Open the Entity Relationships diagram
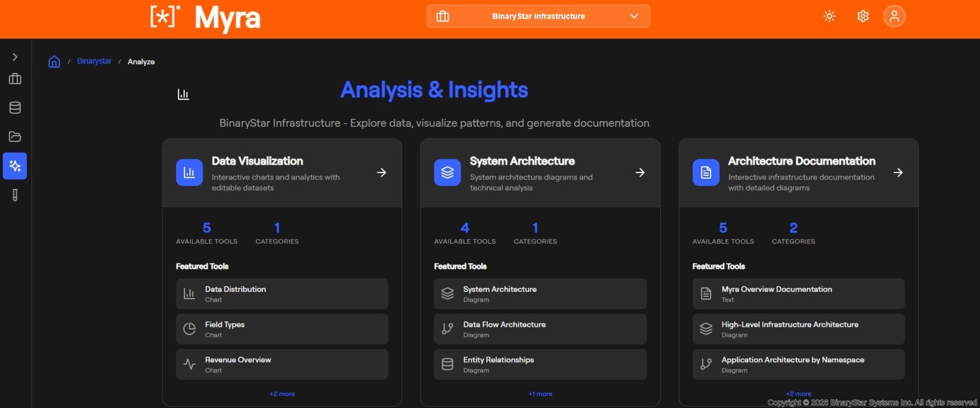The width and height of the screenshot is (980, 408). tap(540, 364)
